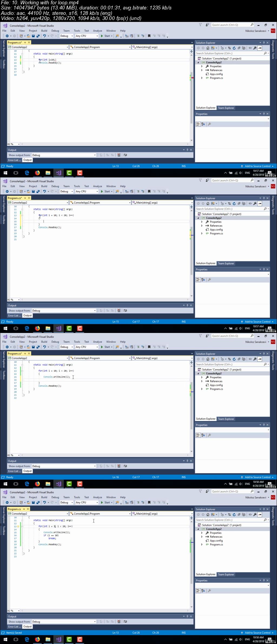Click Sync with Active Document in second frame

click(229, 203)
